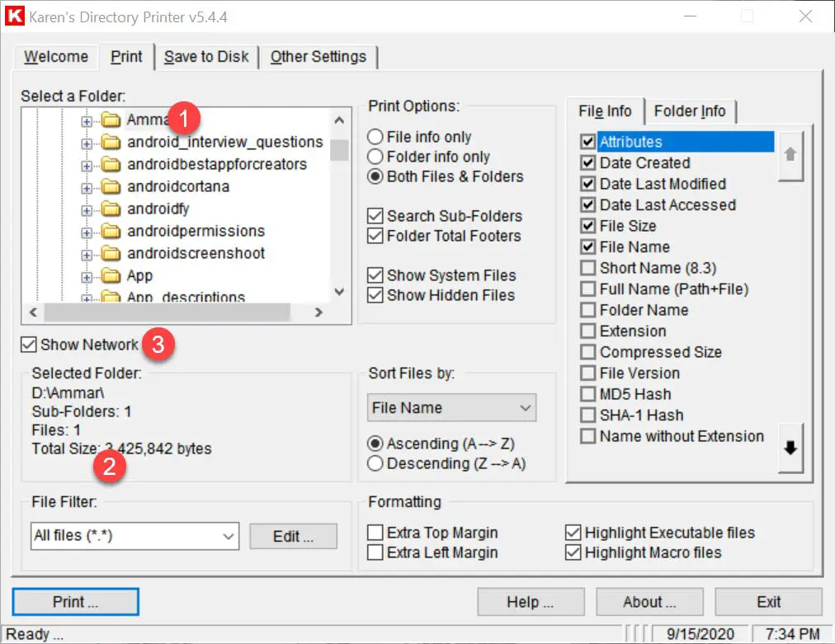Switch to the Folder Info tab
Viewport: 835px width, 644px height.
(x=690, y=111)
